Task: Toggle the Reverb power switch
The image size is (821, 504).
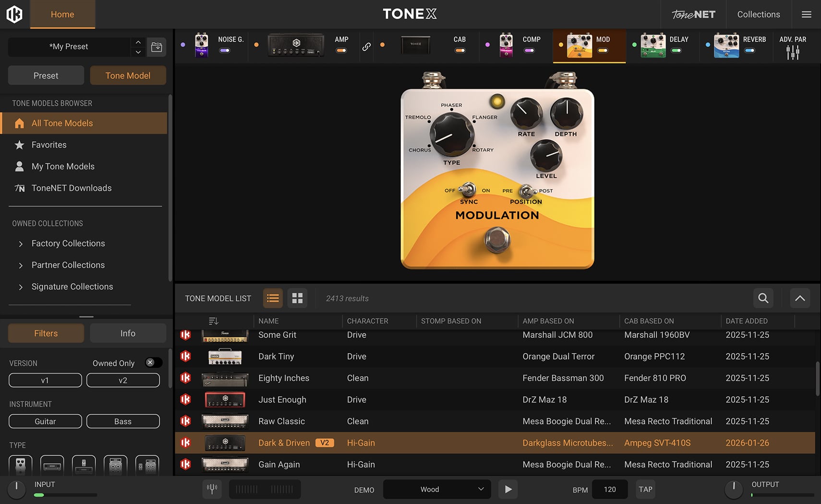Action: click(749, 50)
